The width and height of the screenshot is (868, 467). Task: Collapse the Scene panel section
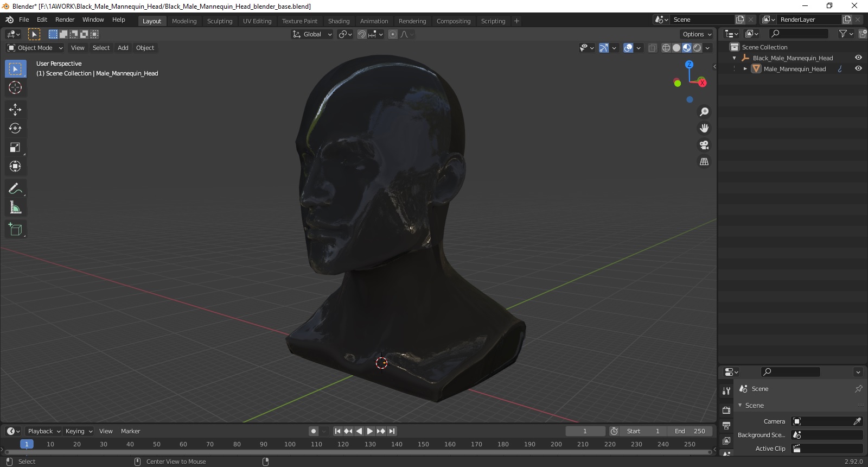[x=740, y=406]
